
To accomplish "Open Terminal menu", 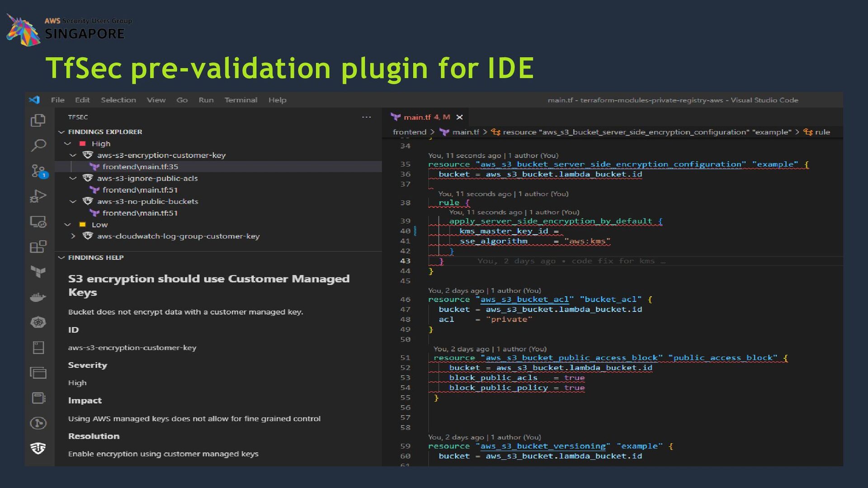I will click(x=241, y=100).
